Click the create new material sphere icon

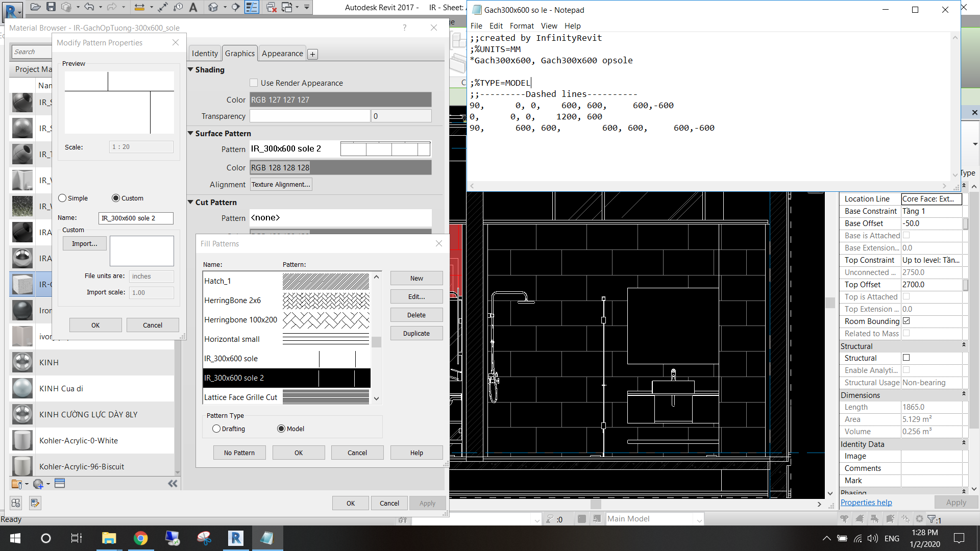pos(38,484)
